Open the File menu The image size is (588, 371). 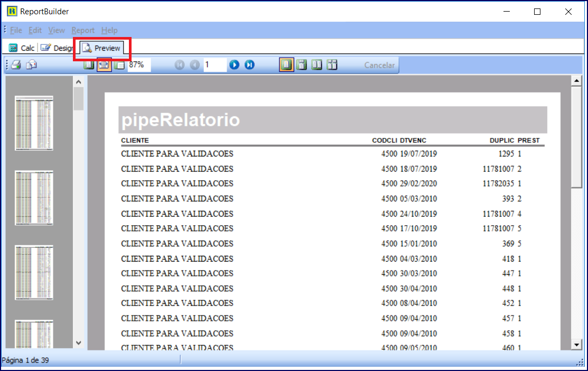[x=16, y=30]
